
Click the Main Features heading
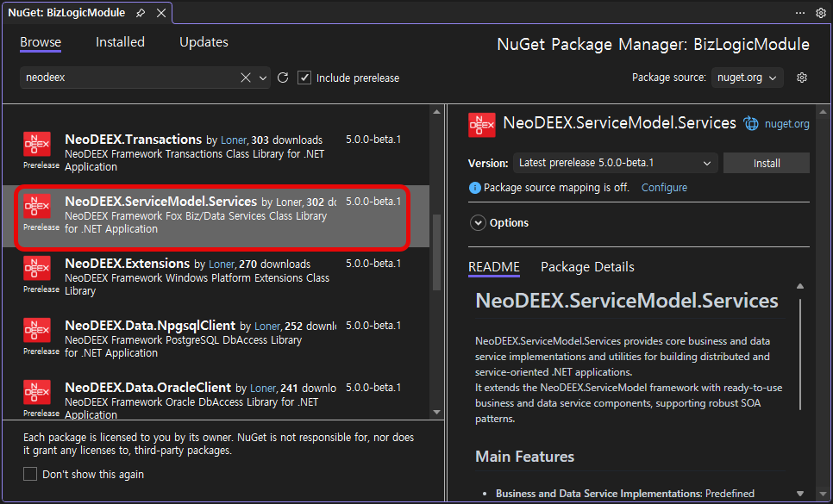(524, 457)
